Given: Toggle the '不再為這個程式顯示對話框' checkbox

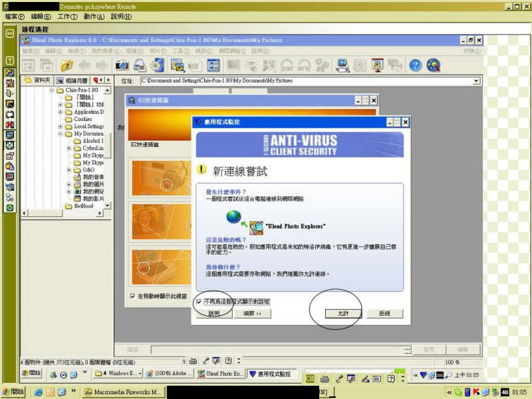Looking at the screenshot, I should point(199,302).
